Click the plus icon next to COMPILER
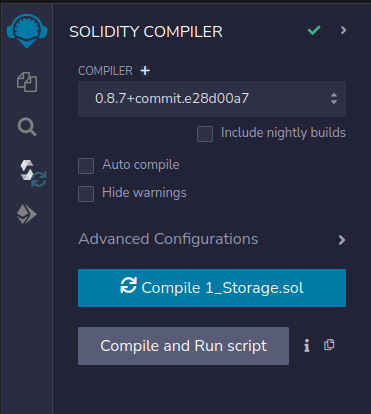Screen dimensions: 371x414 (145, 71)
